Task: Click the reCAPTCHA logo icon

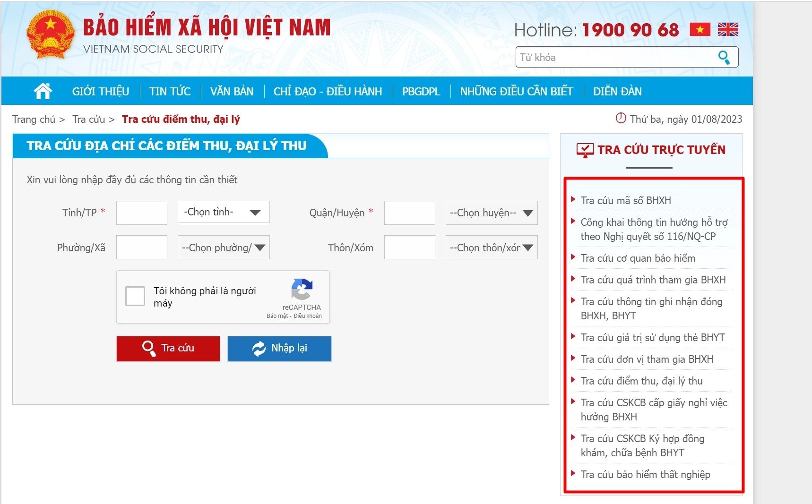Action: [x=302, y=289]
